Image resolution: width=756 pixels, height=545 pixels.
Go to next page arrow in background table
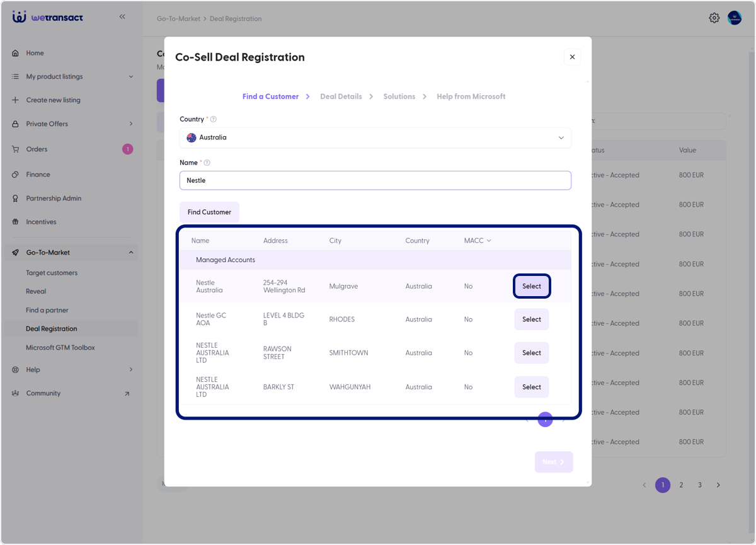pos(718,485)
